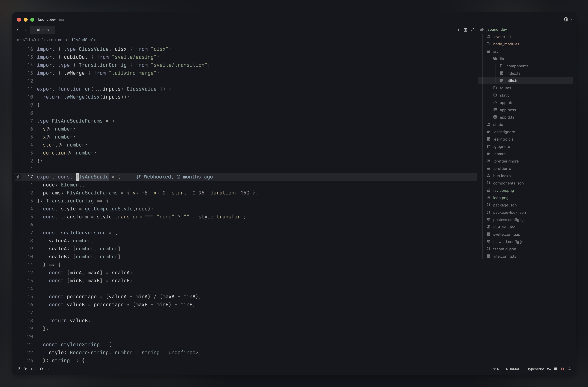Open the user avatar menu
This screenshot has height=387, width=588.
coord(568,19)
